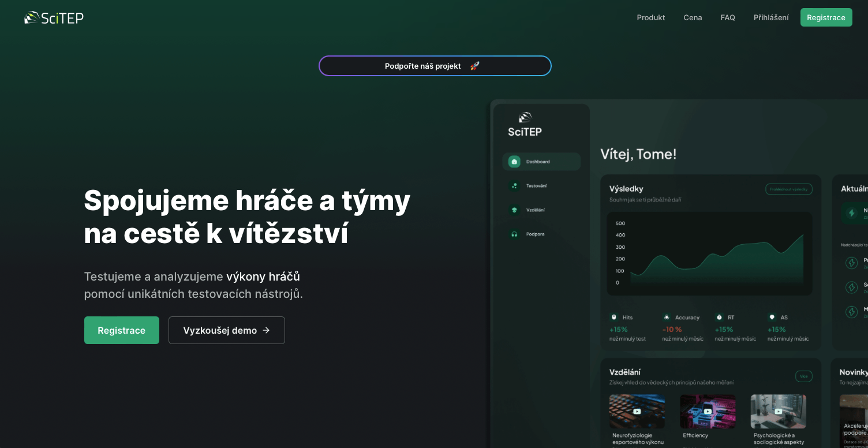Click the 'výkony hráčů' highlighted text
Screen dimensions: 868x448
[x=263, y=277]
